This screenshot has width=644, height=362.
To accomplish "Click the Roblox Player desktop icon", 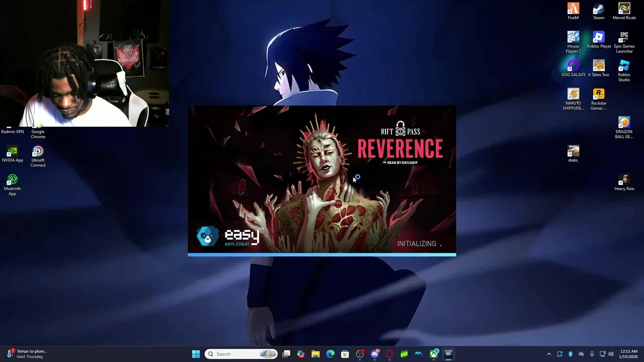I will (599, 40).
